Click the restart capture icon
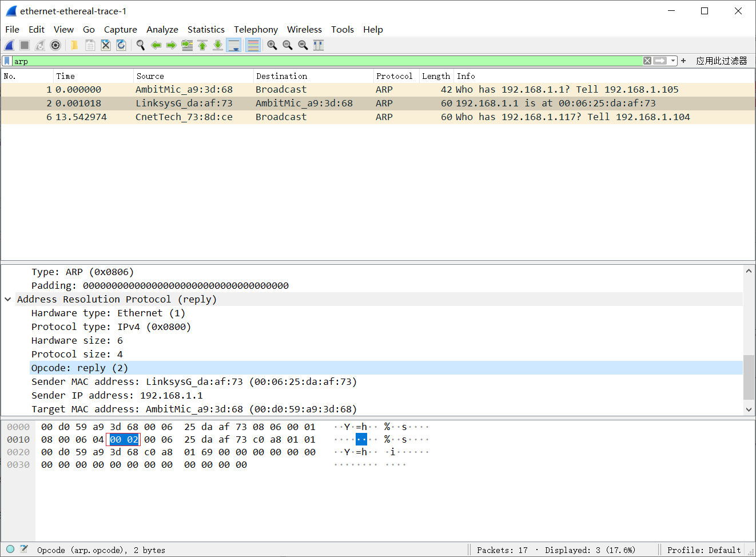756x557 pixels. click(x=40, y=45)
